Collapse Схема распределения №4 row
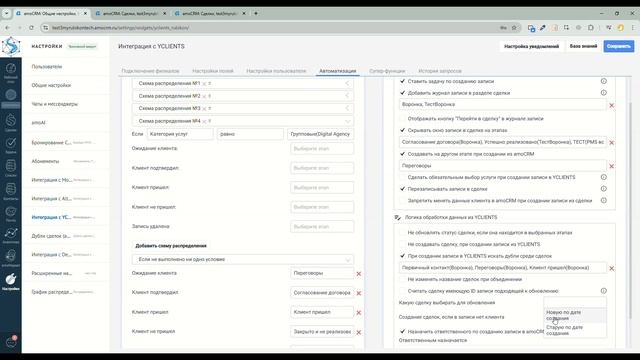 click(x=347, y=121)
